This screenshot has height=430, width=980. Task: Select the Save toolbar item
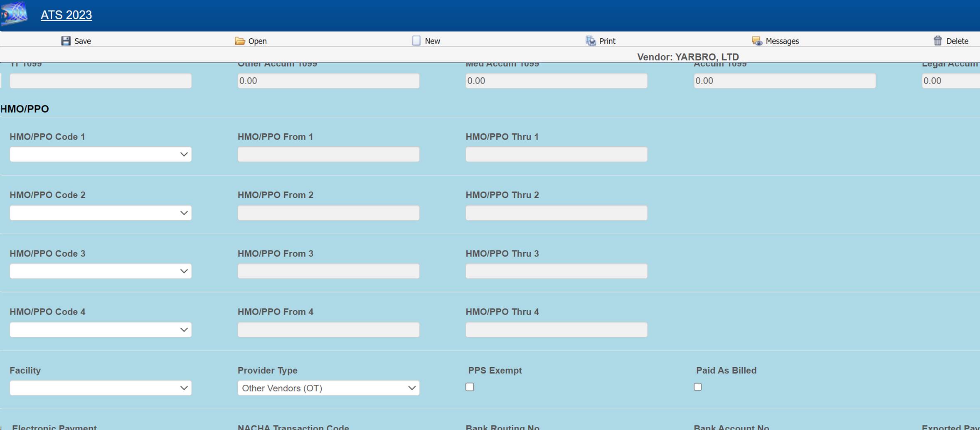[82, 41]
